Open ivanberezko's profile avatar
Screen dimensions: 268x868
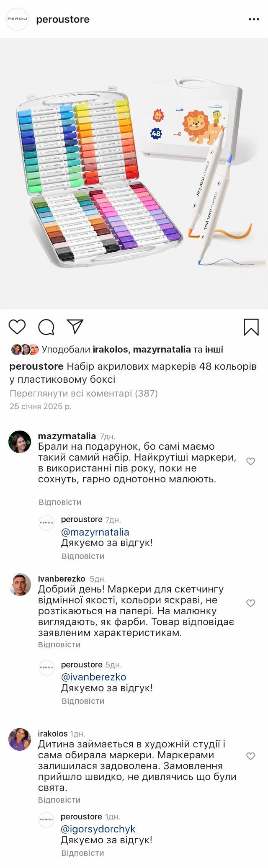[20, 585]
